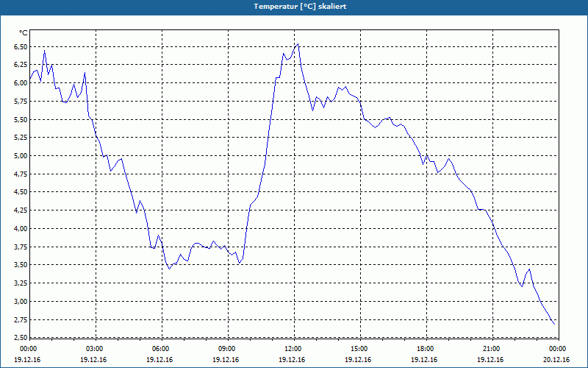Click the 4,00 y-axis value
This screenshot has height=368, width=588.
[x=21, y=229]
